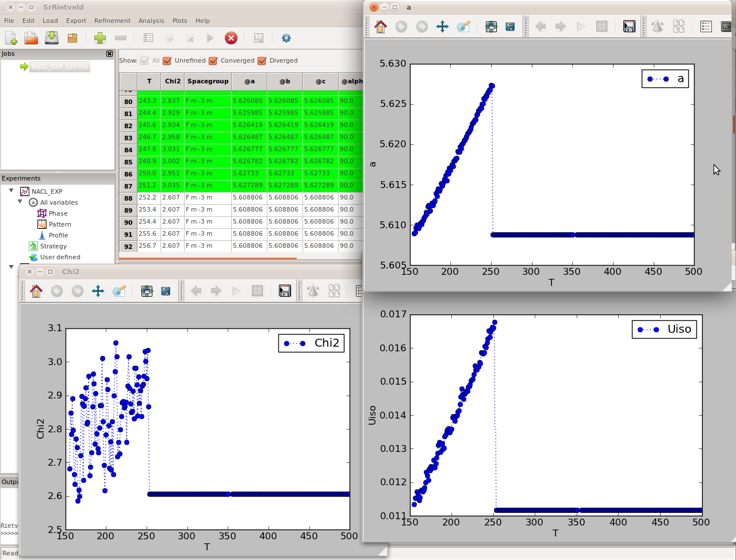This screenshot has width=736, height=560.
Task: Select row header 88 in the table
Action: pos(128,198)
